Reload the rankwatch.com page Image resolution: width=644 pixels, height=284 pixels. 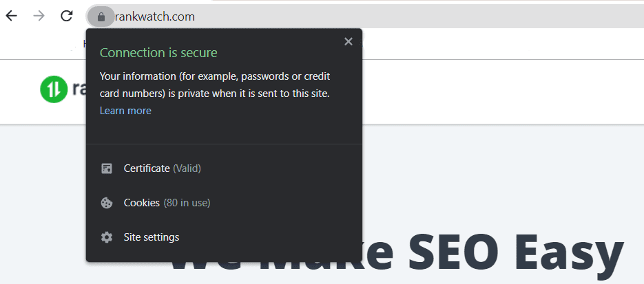tap(67, 16)
